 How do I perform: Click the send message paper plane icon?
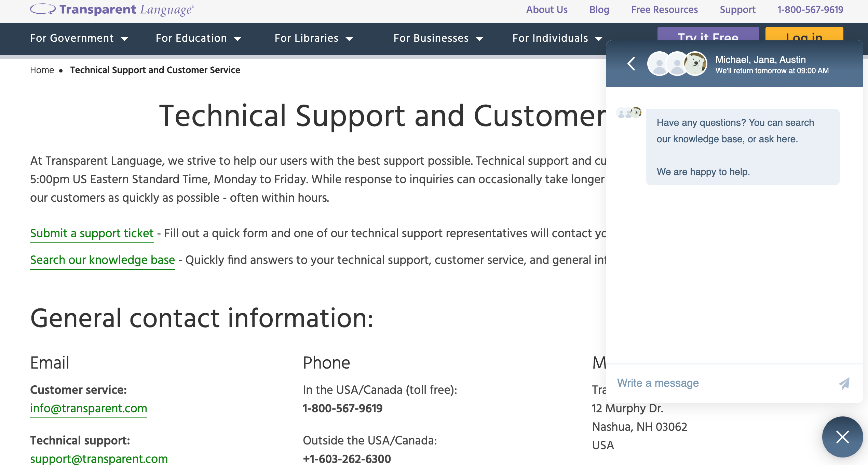[844, 383]
